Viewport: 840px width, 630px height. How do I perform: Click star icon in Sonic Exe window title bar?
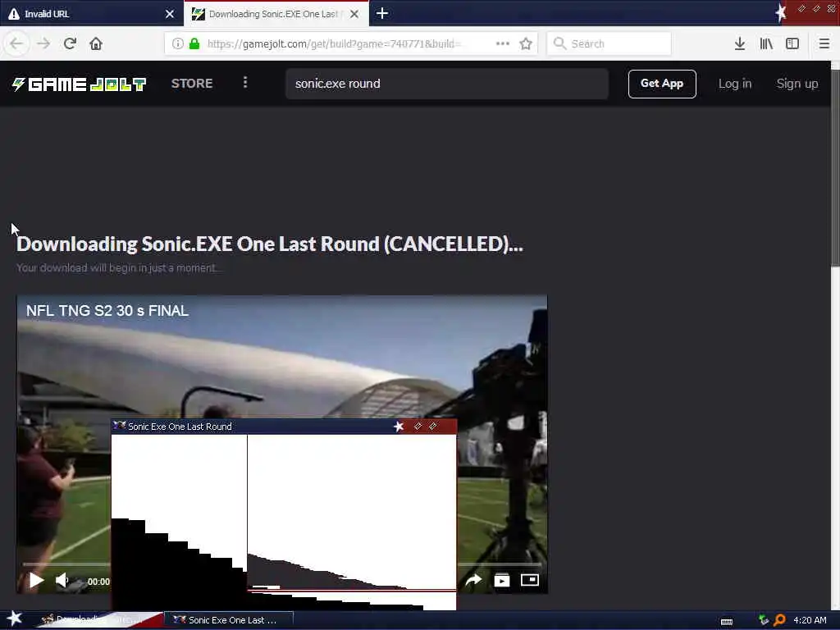[399, 427]
